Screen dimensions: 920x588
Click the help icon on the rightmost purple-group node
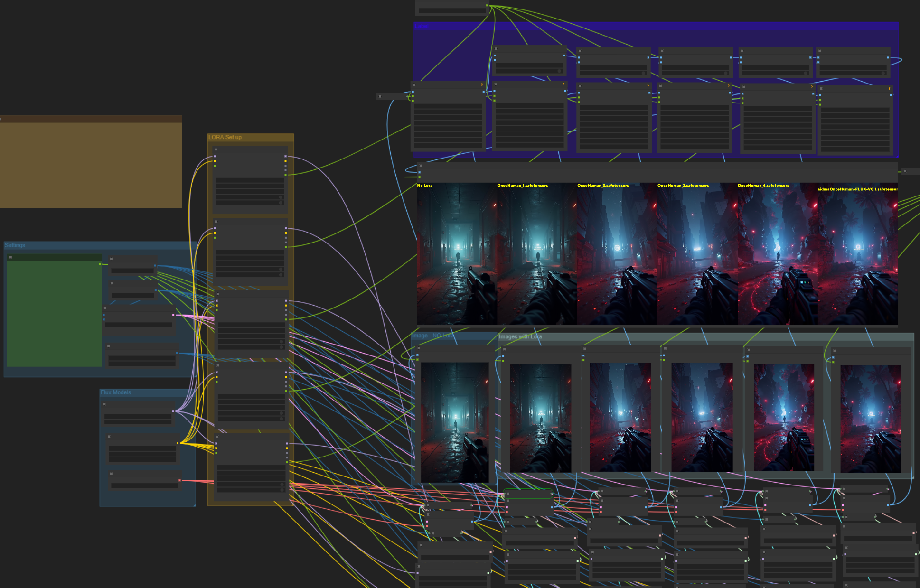tap(889, 88)
